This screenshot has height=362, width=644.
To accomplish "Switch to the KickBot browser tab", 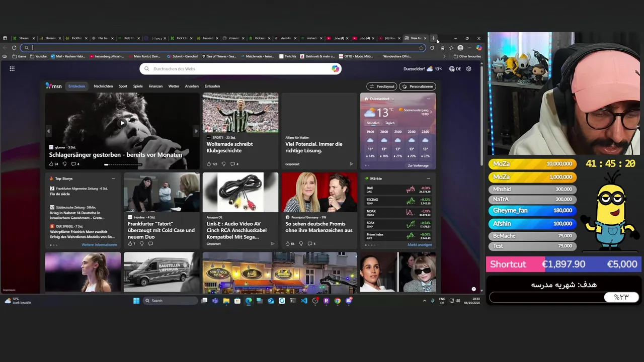I will point(76,38).
